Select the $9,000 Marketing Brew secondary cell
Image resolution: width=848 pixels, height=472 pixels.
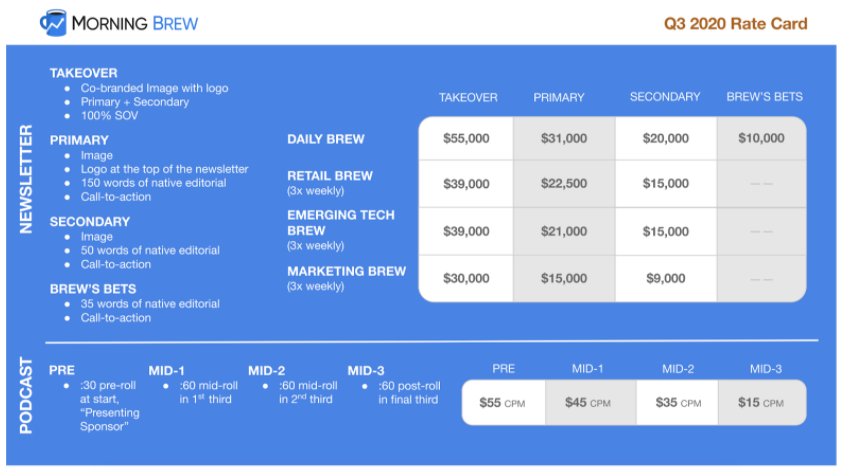tap(666, 278)
